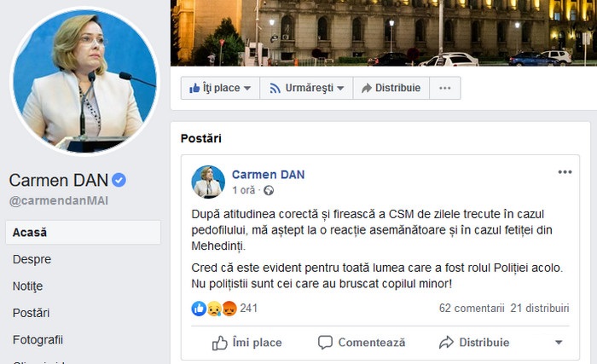View the 62 comentarii link
The image size is (597, 364).
tap(472, 308)
